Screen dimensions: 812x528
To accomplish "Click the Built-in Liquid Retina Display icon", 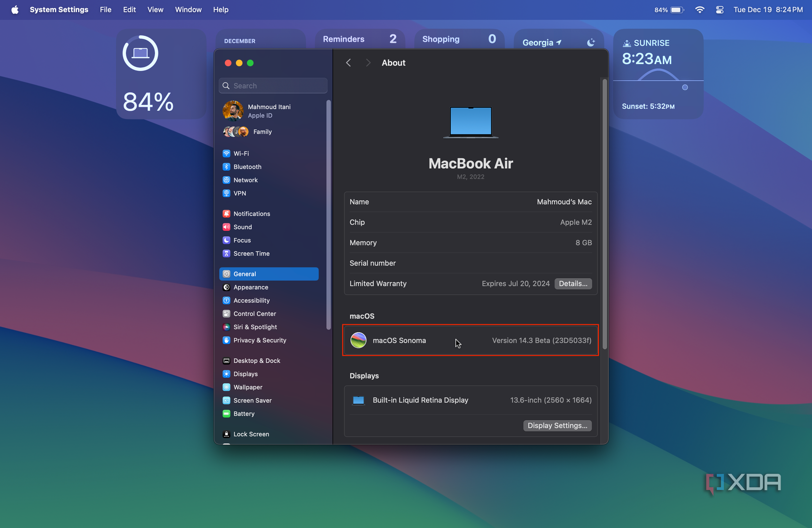I will pos(358,401).
